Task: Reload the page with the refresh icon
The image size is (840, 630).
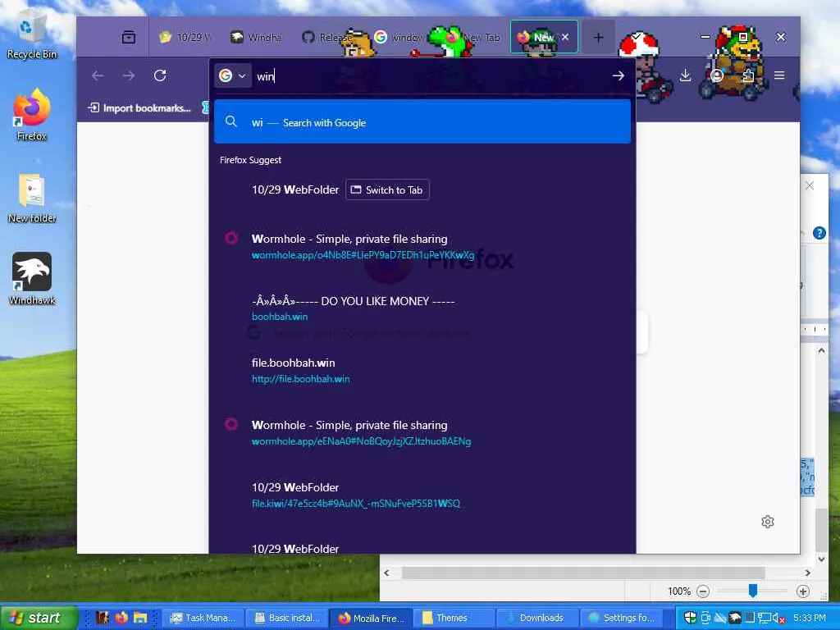Action: click(160, 75)
